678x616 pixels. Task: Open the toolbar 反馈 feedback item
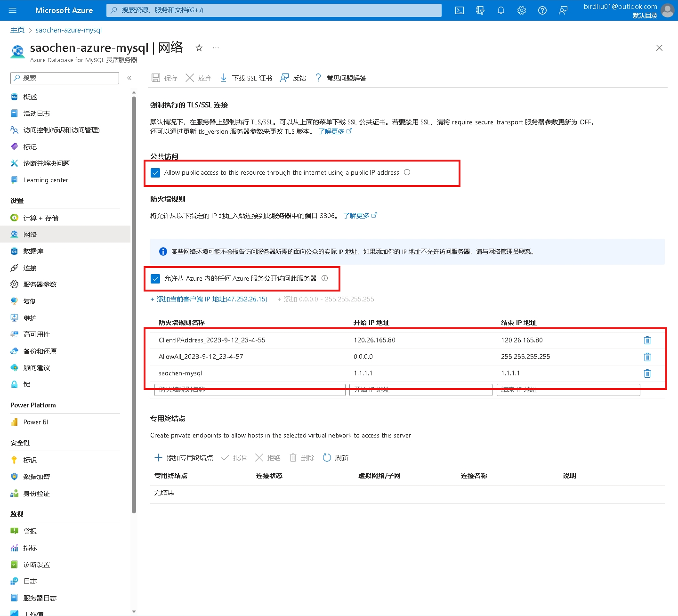pyautogui.click(x=293, y=78)
